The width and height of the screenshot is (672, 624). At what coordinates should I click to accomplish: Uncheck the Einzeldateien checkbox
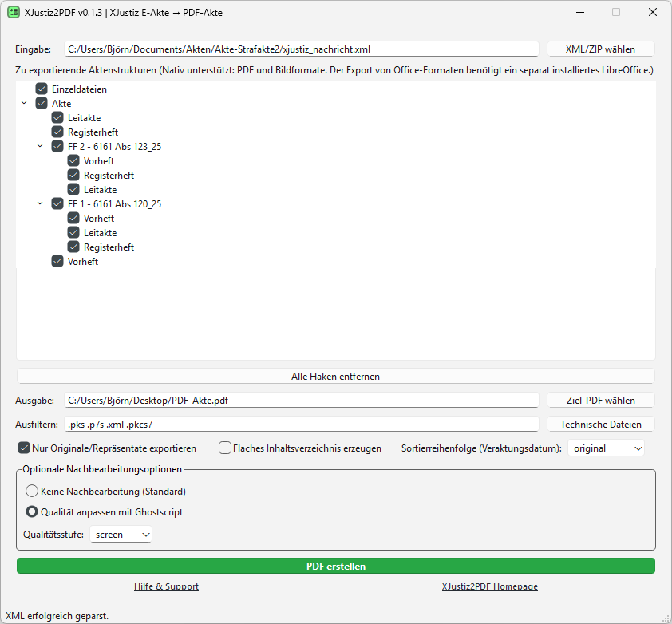[x=41, y=89]
